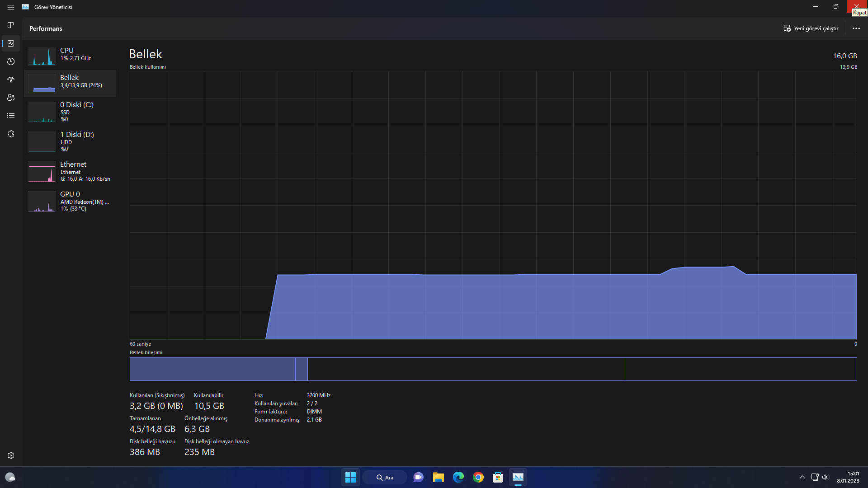Click the Bellek kullanımı memory graph

(x=493, y=205)
